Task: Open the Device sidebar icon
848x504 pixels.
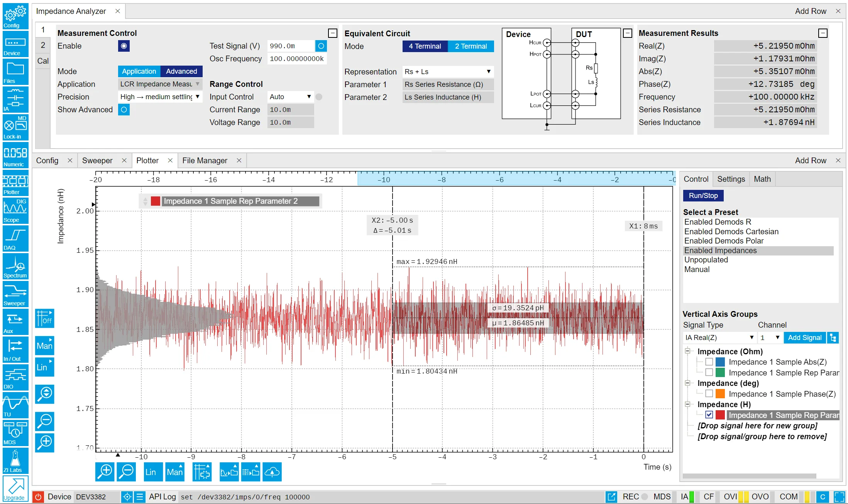Action: [x=15, y=44]
